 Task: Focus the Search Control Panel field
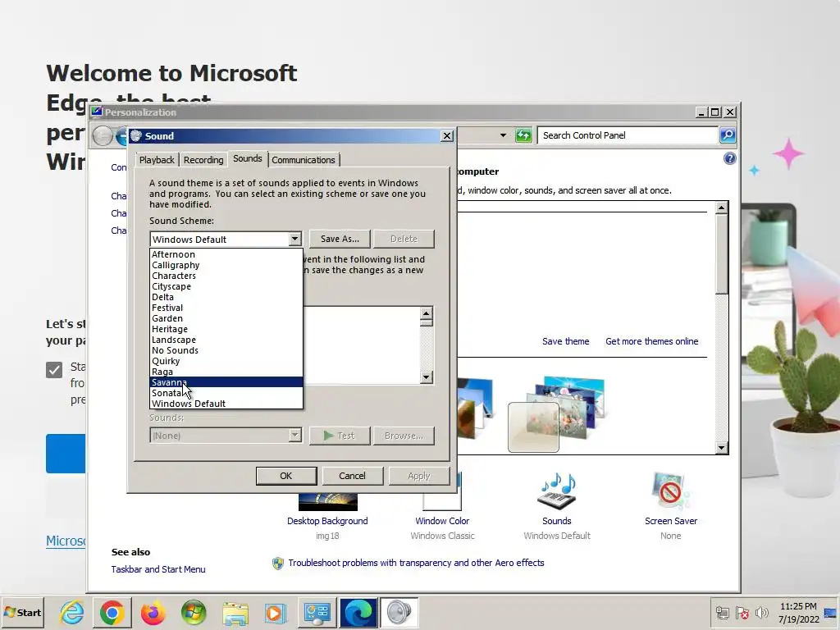click(628, 135)
